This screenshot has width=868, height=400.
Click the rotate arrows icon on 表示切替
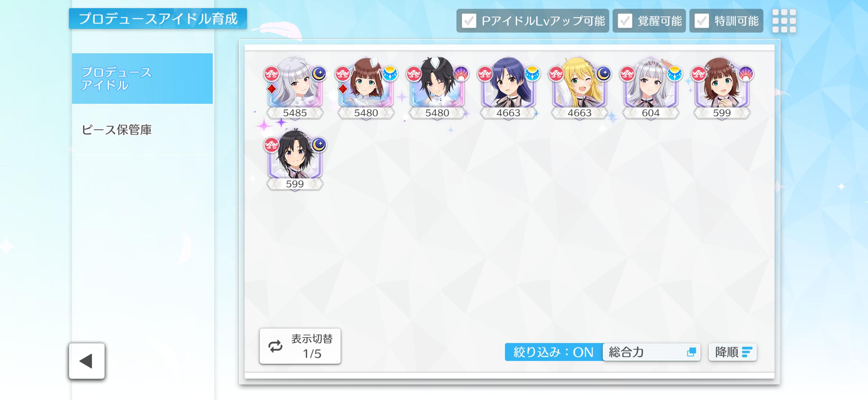pos(275,346)
